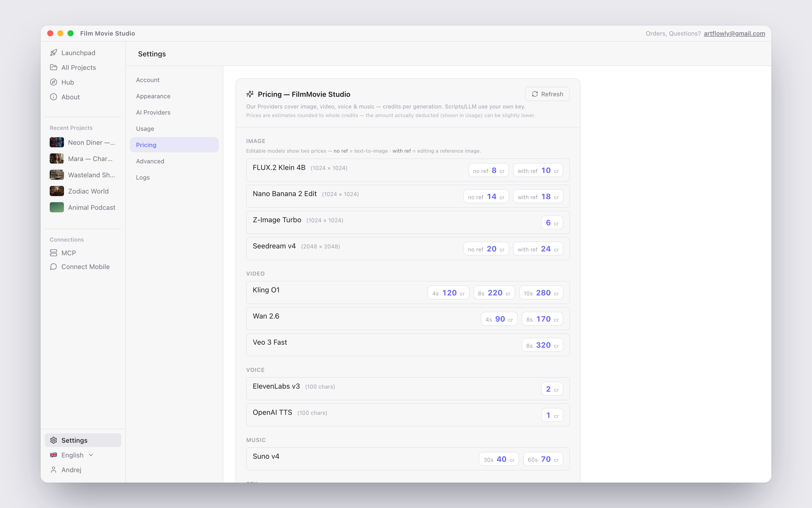Click Suno v4 30s 40 cr badge
The height and width of the screenshot is (508, 812).
pyautogui.click(x=499, y=459)
